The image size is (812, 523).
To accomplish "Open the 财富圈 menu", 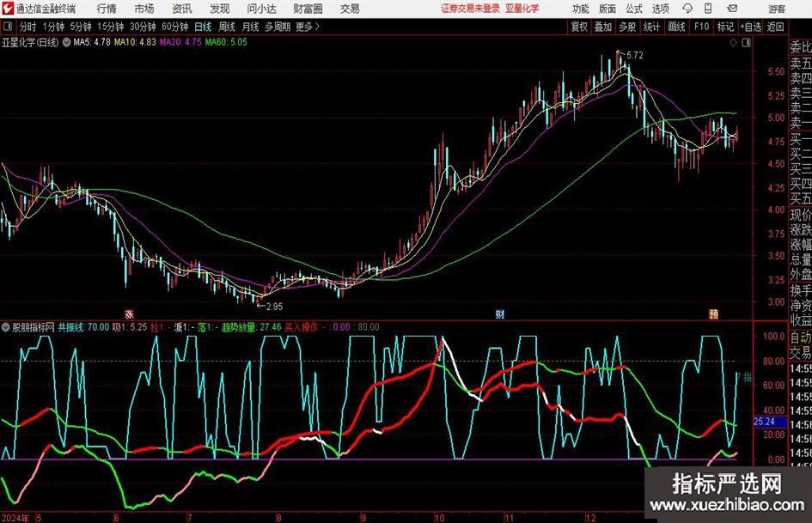I will click(x=308, y=9).
